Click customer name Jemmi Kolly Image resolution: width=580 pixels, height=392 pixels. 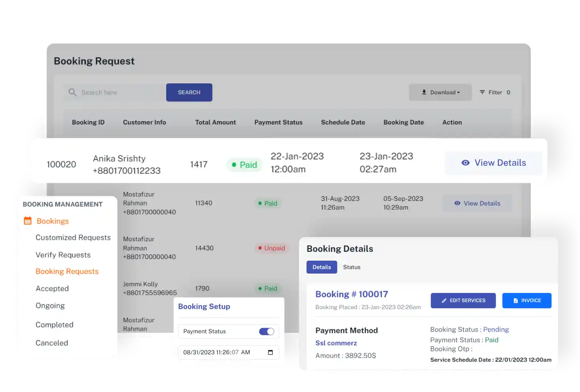click(x=140, y=284)
